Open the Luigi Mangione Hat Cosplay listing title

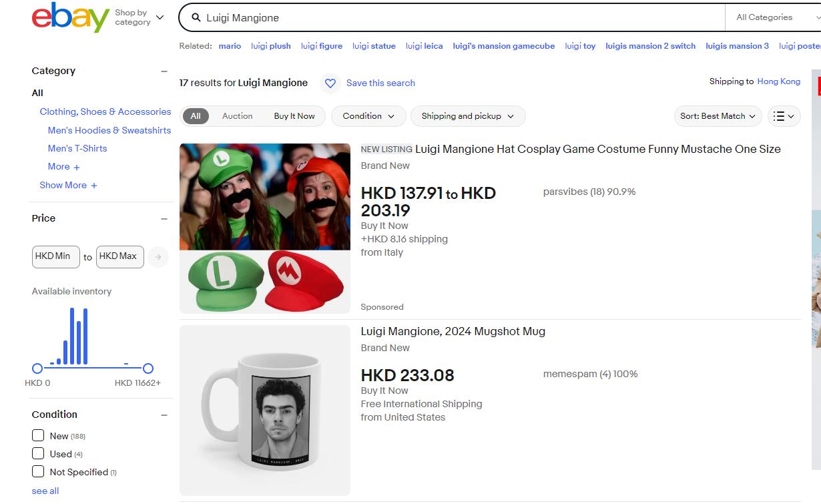(x=598, y=149)
